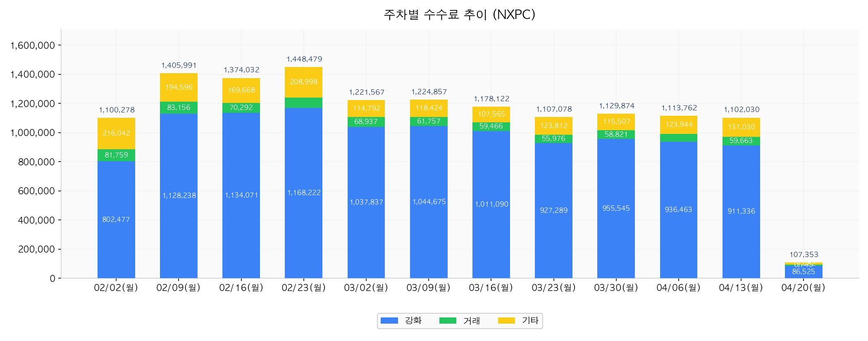Click the blue segment value 1,037,837
The height and width of the screenshot is (341, 868).
pos(367,202)
